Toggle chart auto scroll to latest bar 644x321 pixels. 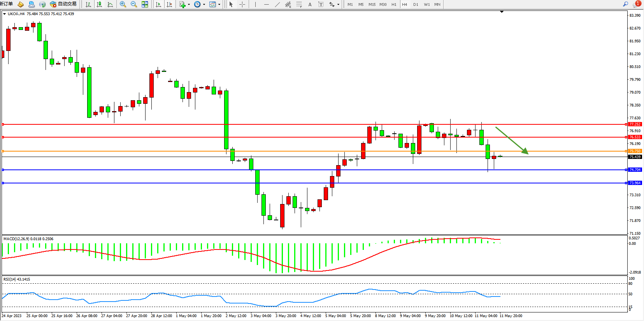tap(158, 4)
